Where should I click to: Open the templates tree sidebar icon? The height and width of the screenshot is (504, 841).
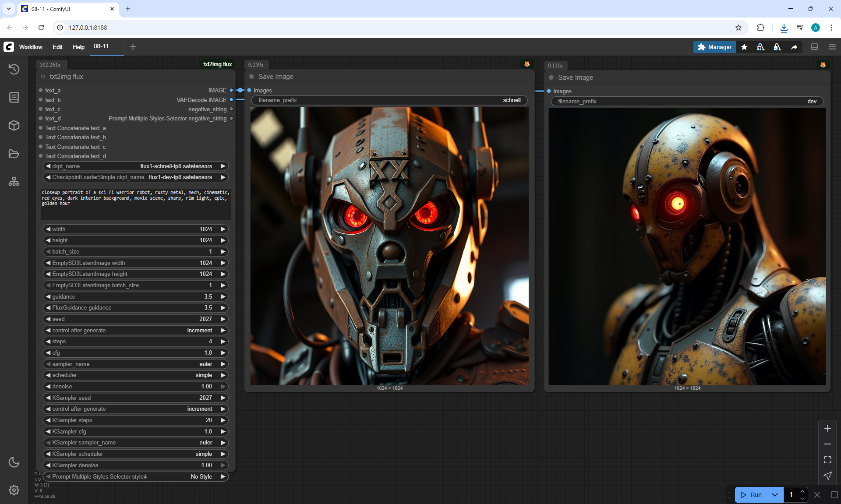point(14,181)
